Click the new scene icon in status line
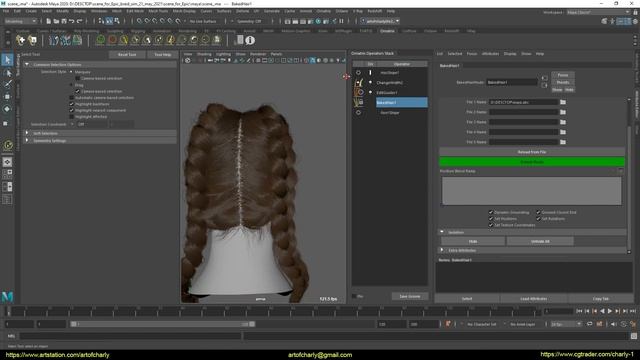Image resolution: width=640 pixels, height=360 pixels. coord(49,21)
